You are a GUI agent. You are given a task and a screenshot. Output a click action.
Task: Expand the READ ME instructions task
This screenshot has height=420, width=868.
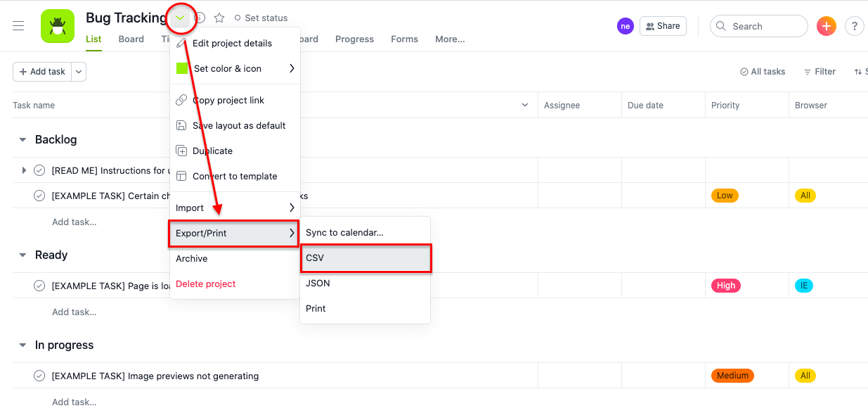point(24,170)
